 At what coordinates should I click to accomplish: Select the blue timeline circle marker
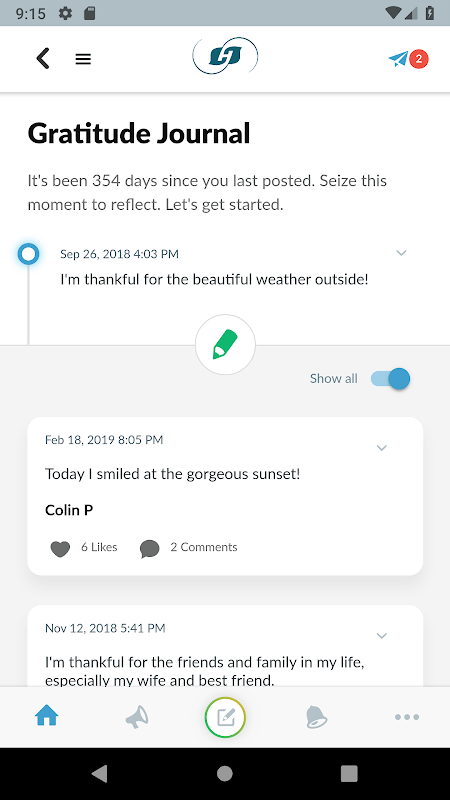[x=29, y=254]
